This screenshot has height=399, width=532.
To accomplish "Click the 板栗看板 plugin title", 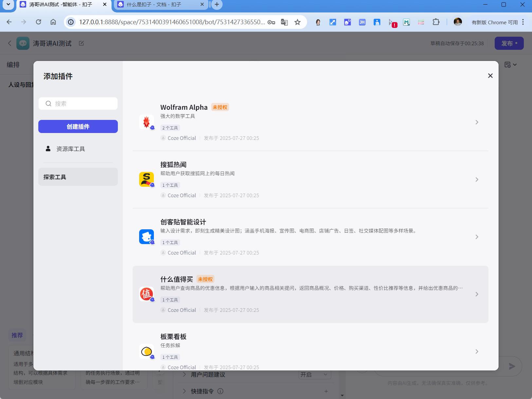I will [x=174, y=336].
